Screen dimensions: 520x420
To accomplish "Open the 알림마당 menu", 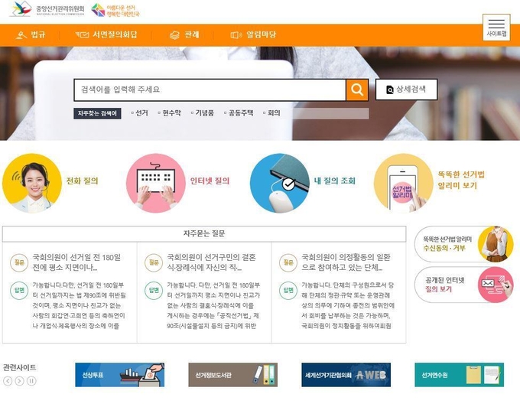I will (x=253, y=34).
